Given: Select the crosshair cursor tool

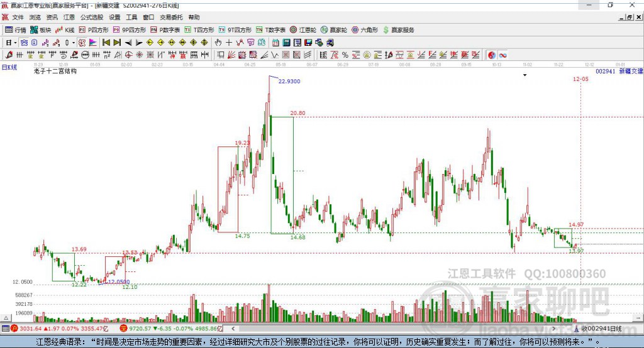Looking at the screenshot, I should 229,43.
